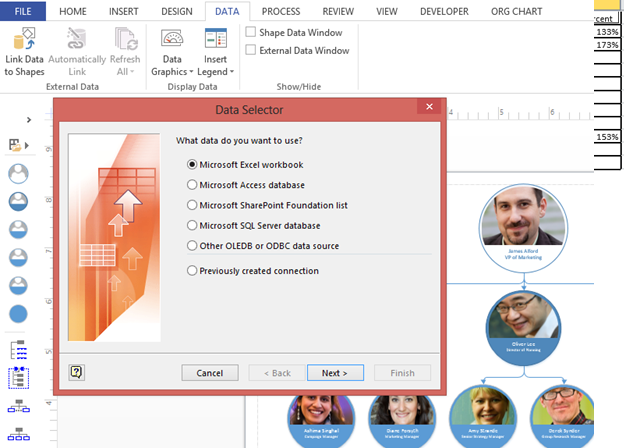The width and height of the screenshot is (624, 448).
Task: Open the FILE menu
Action: (23, 11)
